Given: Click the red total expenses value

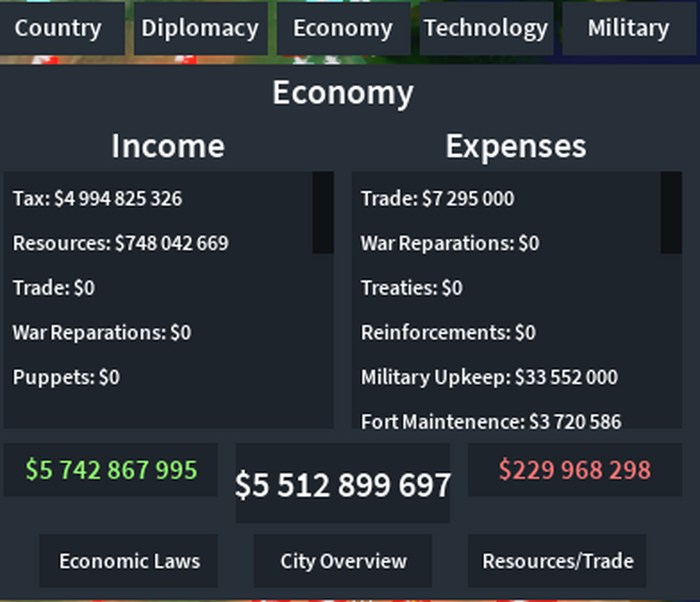Looking at the screenshot, I should 575,470.
